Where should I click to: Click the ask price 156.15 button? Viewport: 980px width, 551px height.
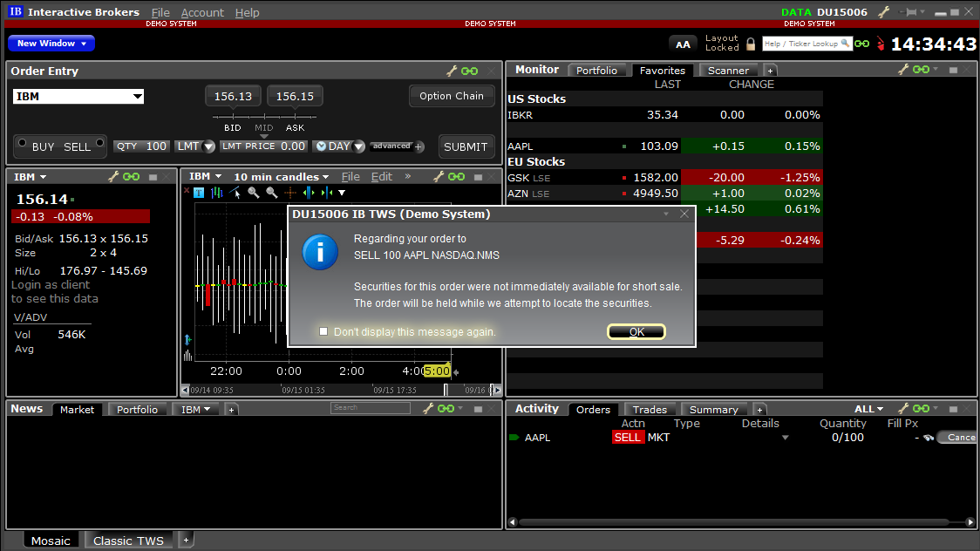click(x=295, y=96)
